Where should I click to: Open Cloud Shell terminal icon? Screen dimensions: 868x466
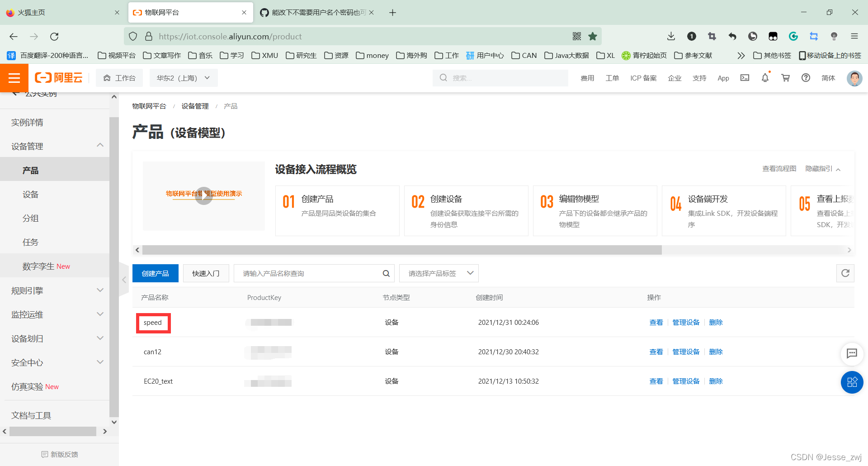point(745,78)
